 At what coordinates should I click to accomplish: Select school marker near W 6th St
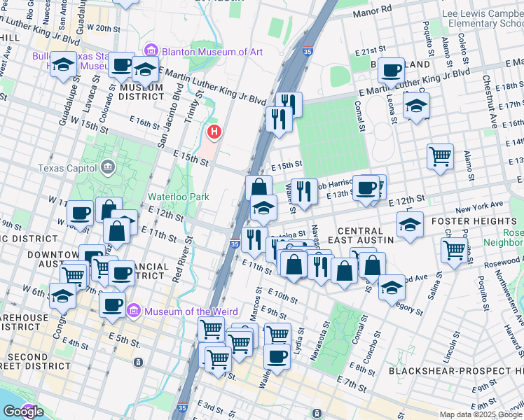pos(63,296)
